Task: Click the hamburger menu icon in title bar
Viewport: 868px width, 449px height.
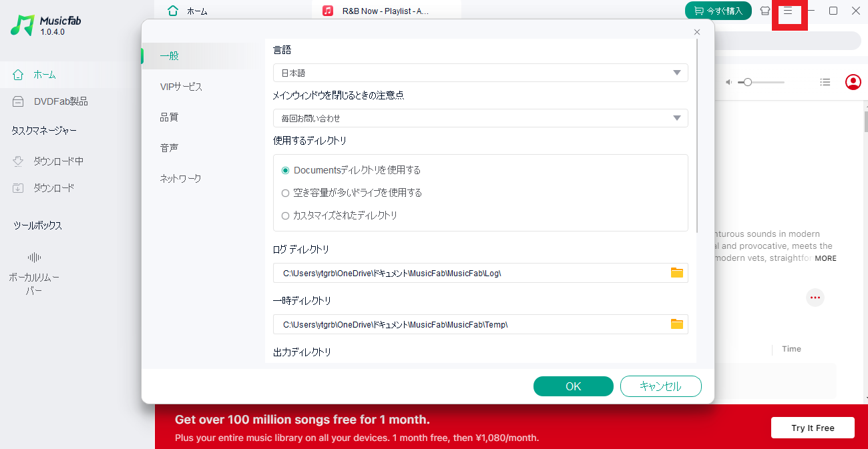Action: tap(788, 11)
